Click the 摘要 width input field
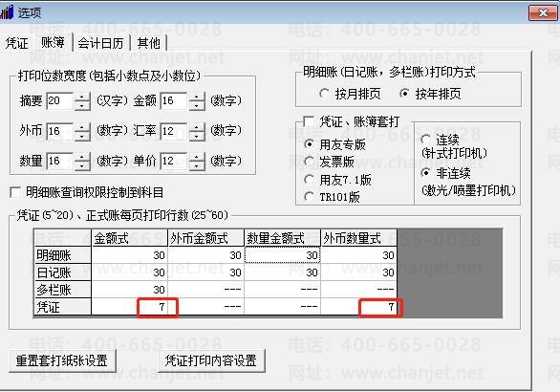560x392 pixels. 60,101
